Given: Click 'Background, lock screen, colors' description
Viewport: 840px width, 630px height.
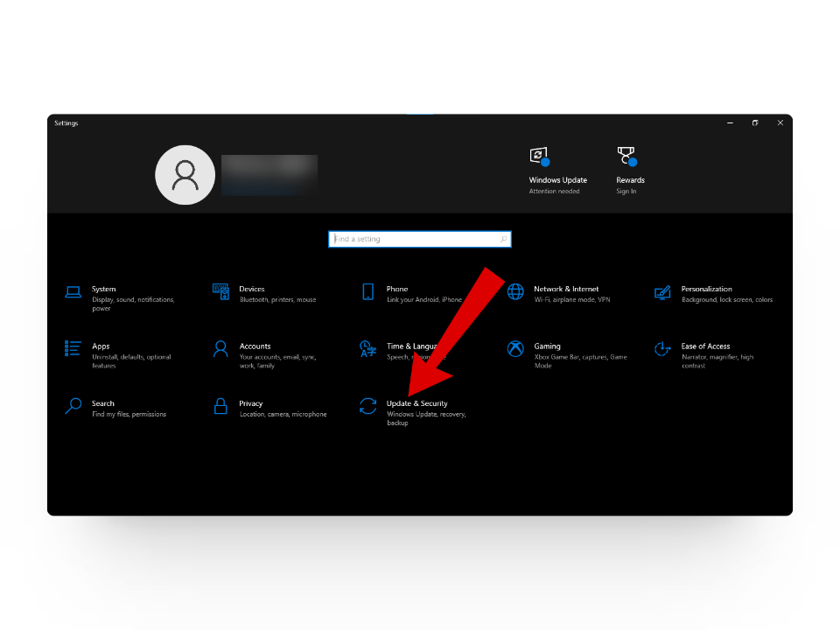Looking at the screenshot, I should pyautogui.click(x=727, y=299).
